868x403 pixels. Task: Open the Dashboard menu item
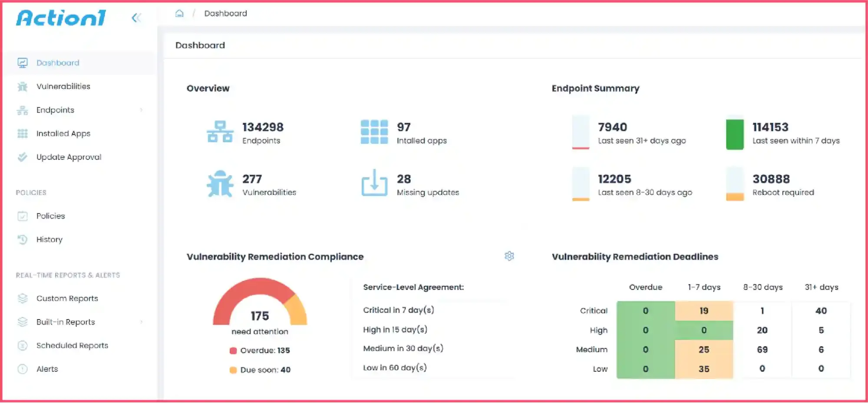tap(57, 63)
